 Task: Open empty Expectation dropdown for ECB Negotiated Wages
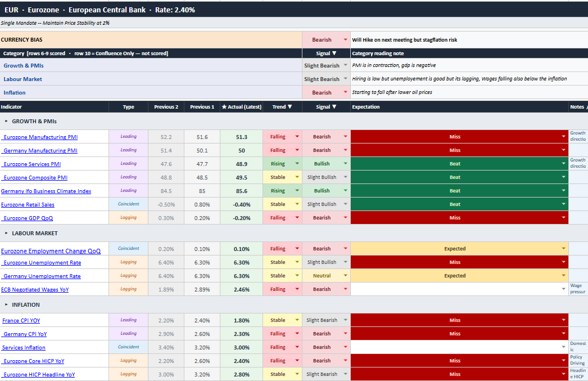[x=563, y=289]
